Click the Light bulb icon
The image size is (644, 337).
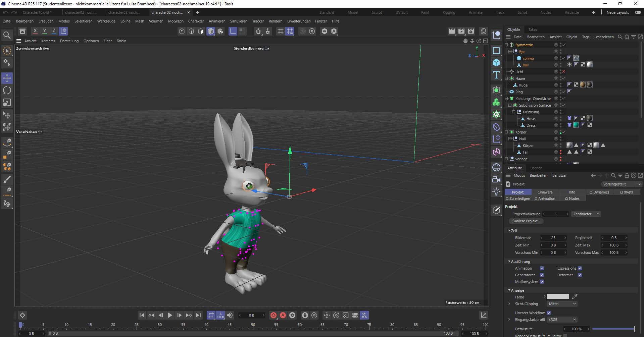[496, 191]
